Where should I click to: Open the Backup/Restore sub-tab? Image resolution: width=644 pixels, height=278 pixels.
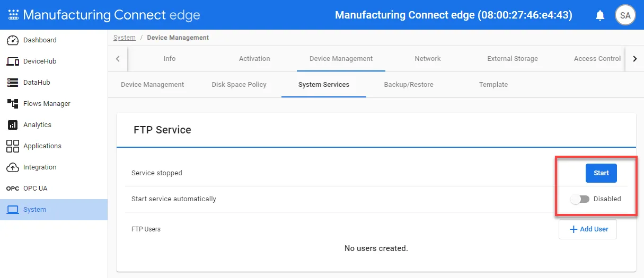click(x=409, y=85)
